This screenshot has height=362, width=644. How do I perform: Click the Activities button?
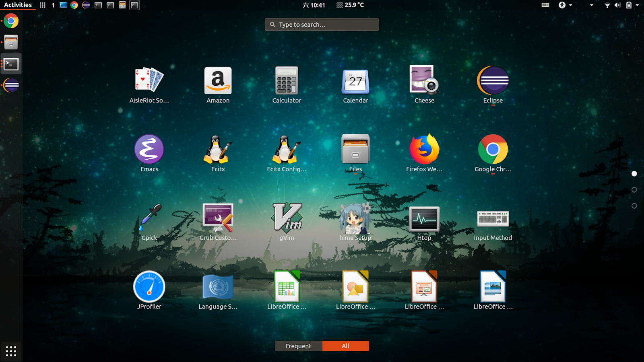(x=18, y=5)
